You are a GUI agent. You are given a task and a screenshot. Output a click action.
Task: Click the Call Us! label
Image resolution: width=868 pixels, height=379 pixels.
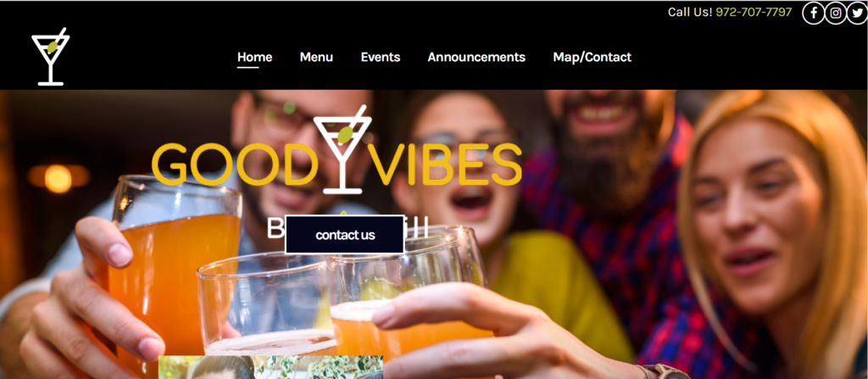(x=690, y=12)
